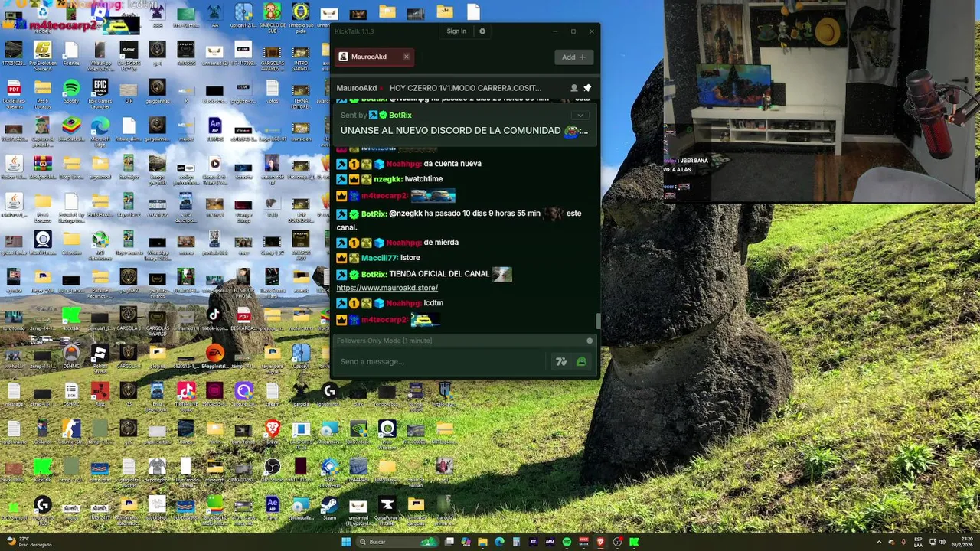Open Brave browser from taskbar

click(x=600, y=542)
